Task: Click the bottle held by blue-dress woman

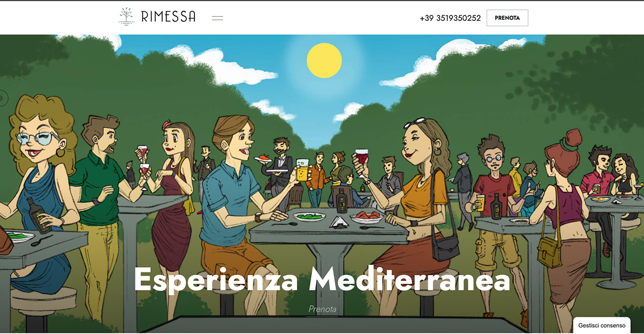Action: click(39, 215)
